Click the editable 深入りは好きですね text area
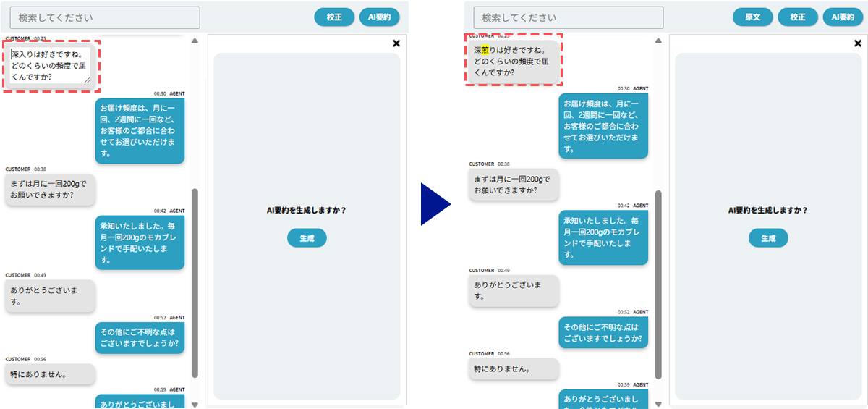 [x=51, y=64]
